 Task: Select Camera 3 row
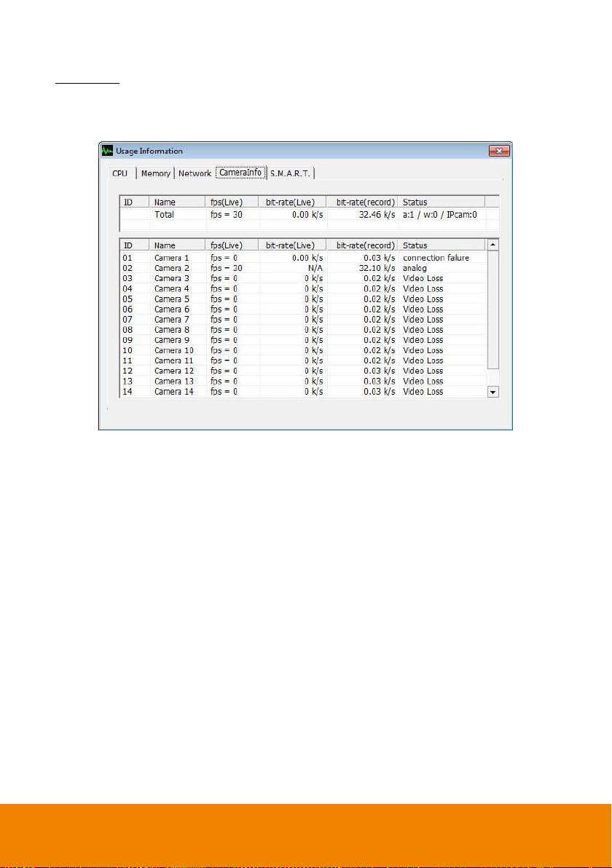[x=304, y=278]
